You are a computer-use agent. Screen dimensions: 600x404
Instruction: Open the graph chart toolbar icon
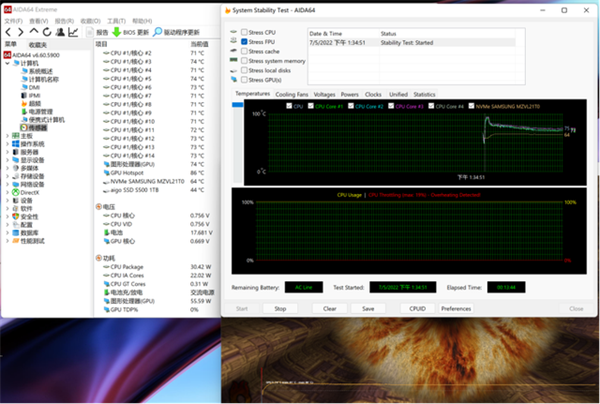coord(73,32)
